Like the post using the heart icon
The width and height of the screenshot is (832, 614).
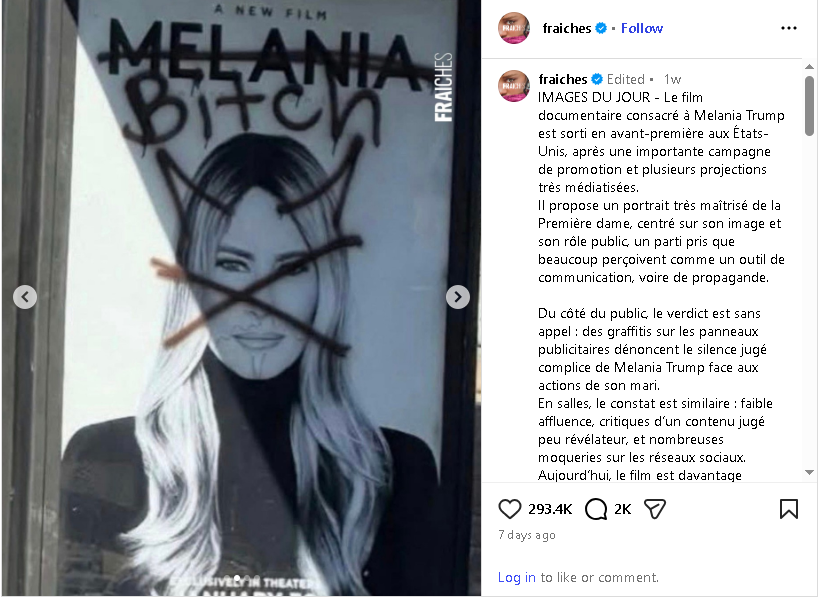pos(510,509)
